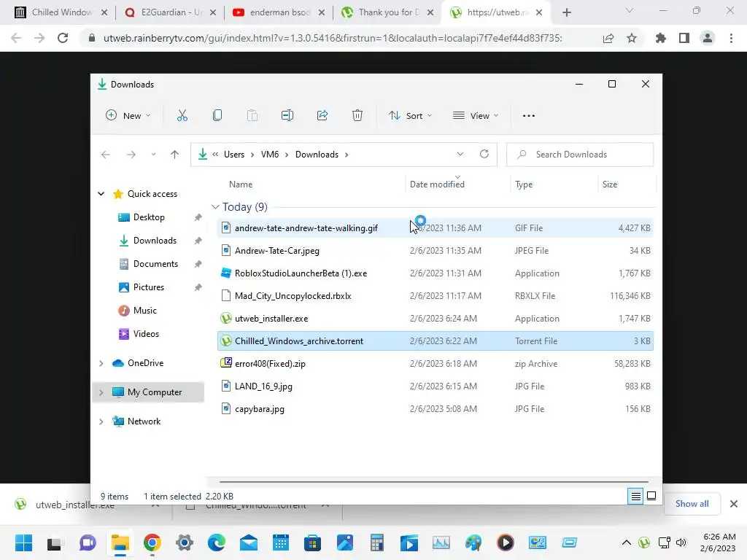Open Mail app from taskbar
This screenshot has width=747, height=560.
[x=249, y=542]
